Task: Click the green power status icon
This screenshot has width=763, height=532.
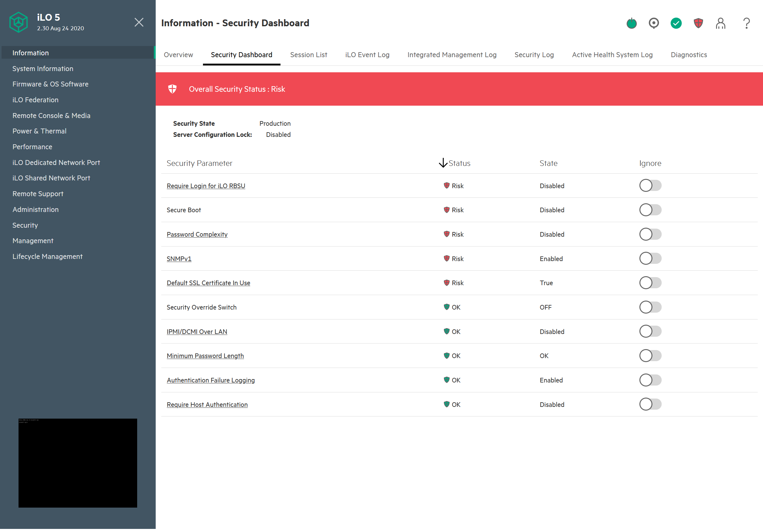Action: tap(631, 23)
